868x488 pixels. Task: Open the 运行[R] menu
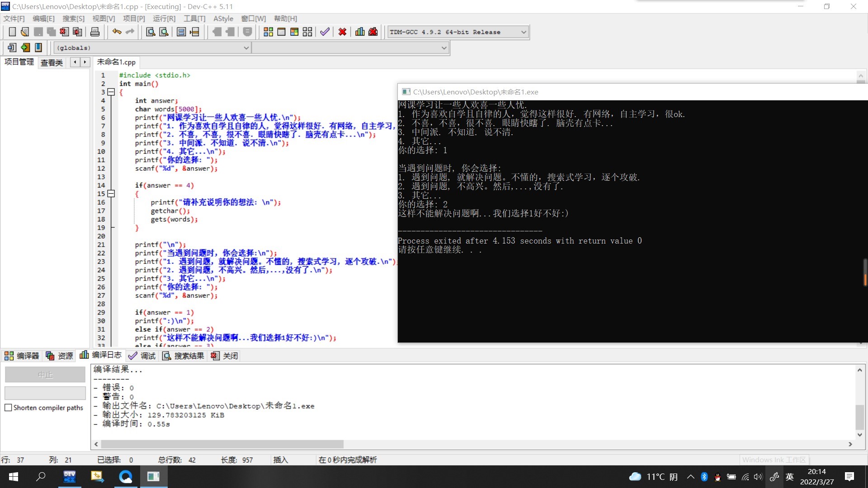[x=164, y=19]
